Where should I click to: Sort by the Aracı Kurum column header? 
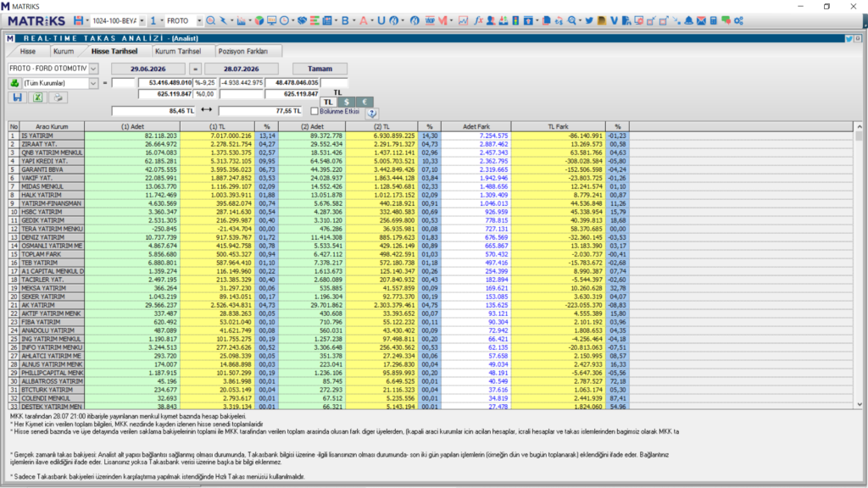pyautogui.click(x=52, y=127)
